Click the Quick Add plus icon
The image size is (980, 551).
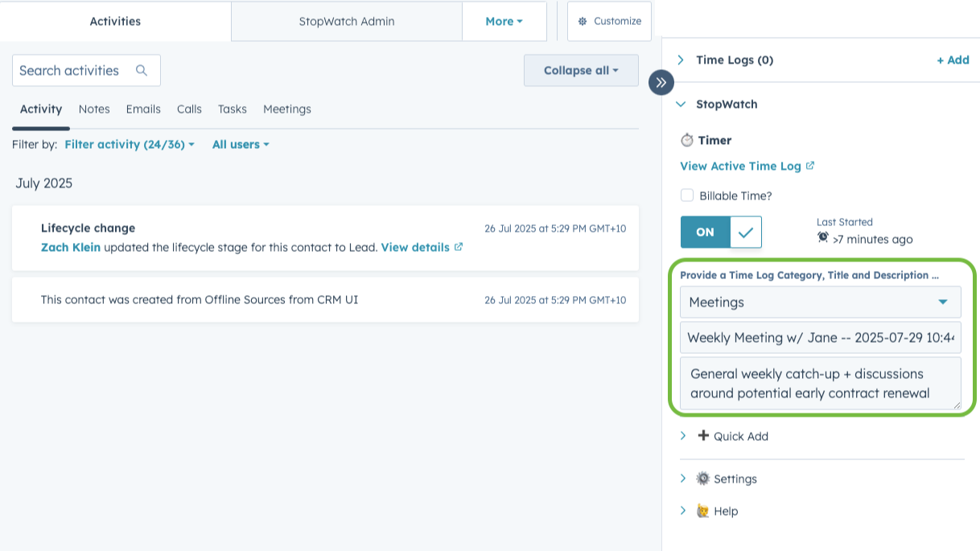[703, 436]
